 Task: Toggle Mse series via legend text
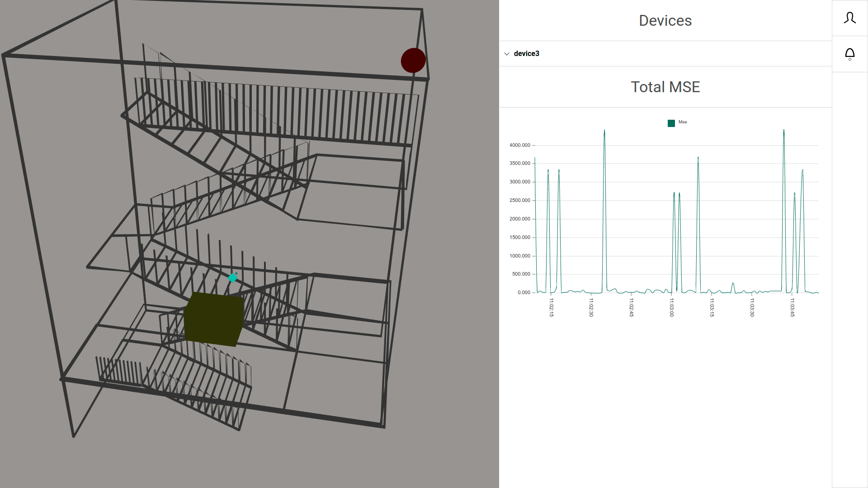point(683,122)
